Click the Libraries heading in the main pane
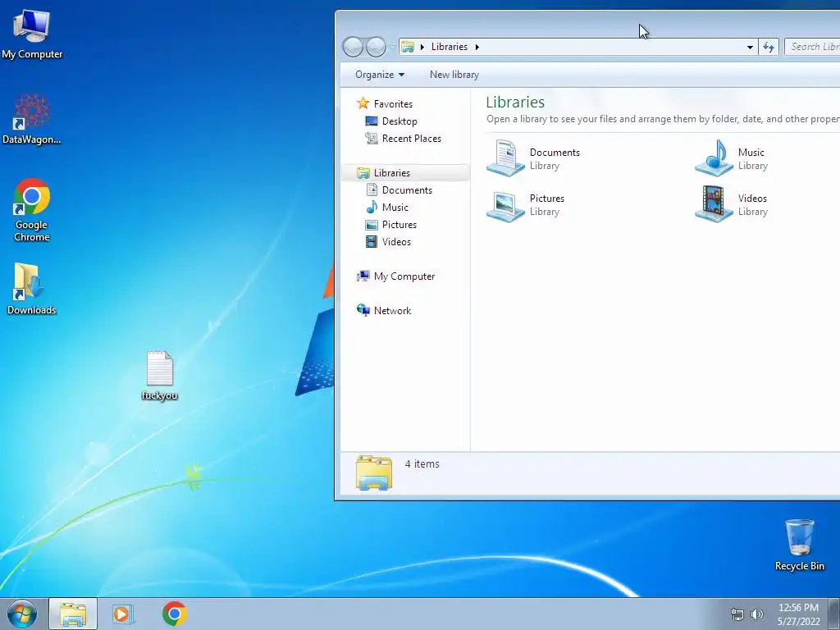Viewport: 840px width, 630px height. point(515,102)
